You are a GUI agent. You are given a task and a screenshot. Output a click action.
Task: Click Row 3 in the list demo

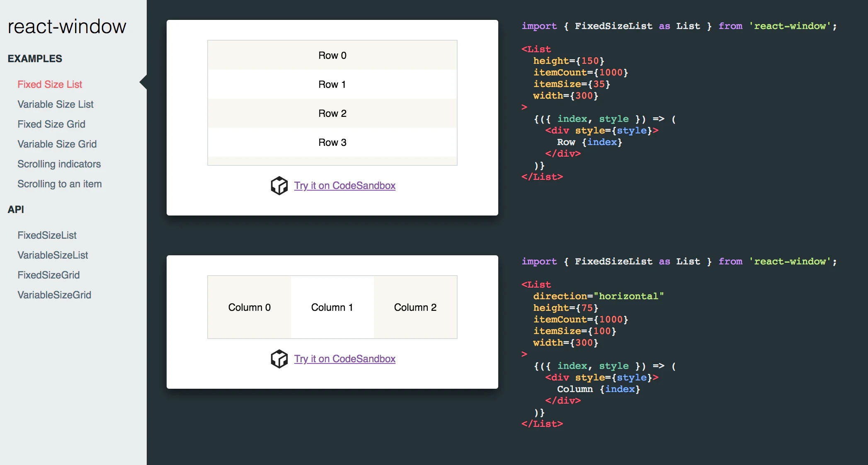tap(332, 142)
